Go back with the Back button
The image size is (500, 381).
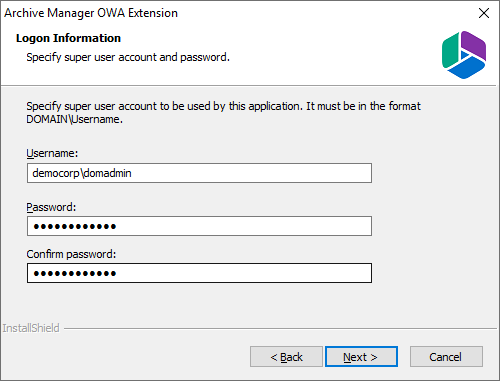pyautogui.click(x=286, y=357)
